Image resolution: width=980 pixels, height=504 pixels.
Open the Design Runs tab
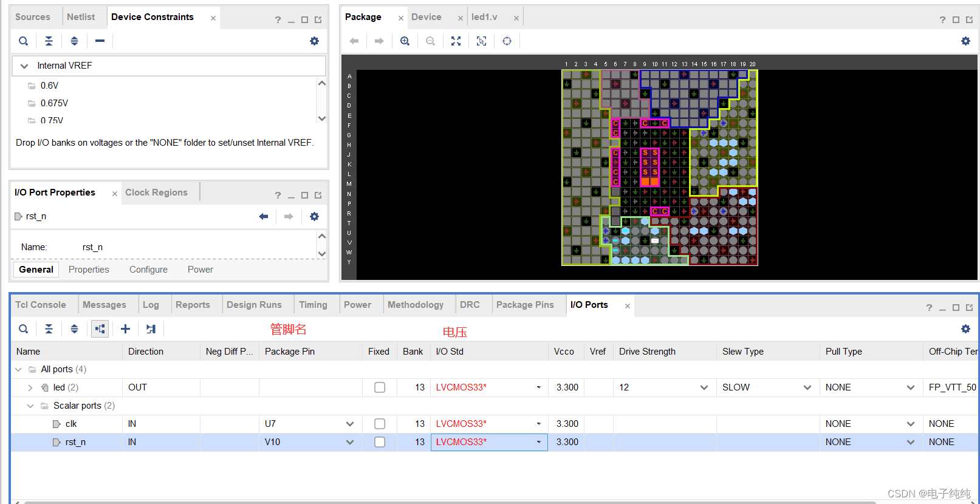[254, 305]
